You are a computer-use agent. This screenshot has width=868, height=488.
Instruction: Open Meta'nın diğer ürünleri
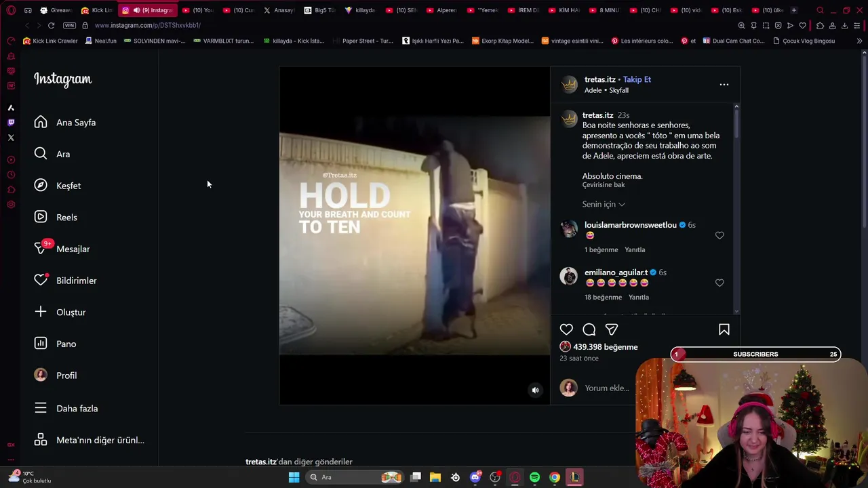tap(90, 440)
